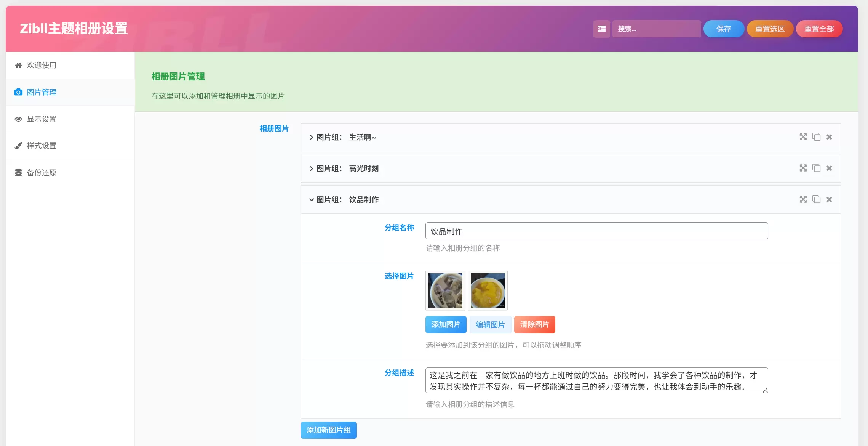Viewport: 868px width, 446px height.
Task: Open the 样式设置 menu item
Action: [x=70, y=146]
